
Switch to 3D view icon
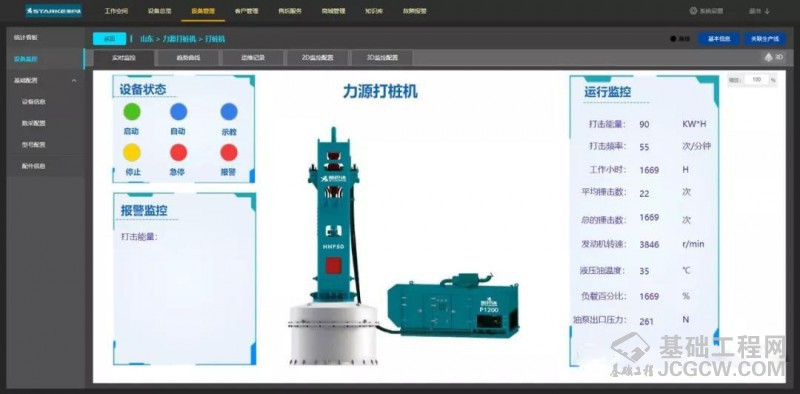[x=773, y=57]
